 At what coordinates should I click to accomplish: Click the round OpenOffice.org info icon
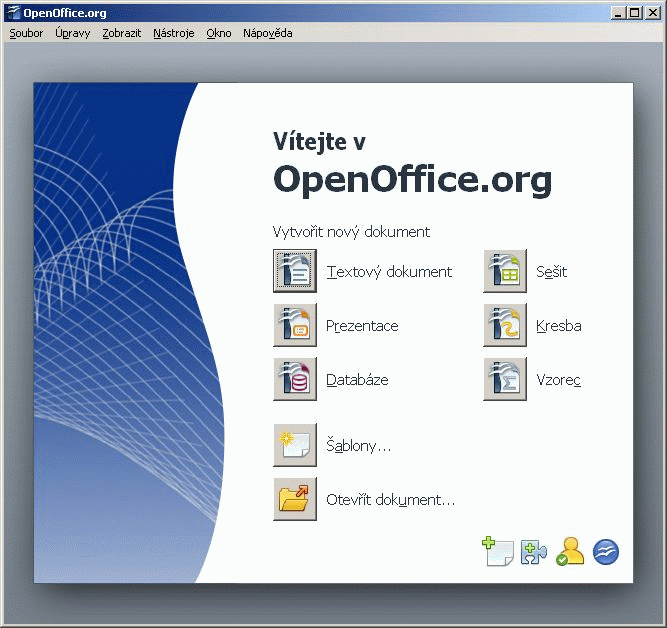(606, 552)
